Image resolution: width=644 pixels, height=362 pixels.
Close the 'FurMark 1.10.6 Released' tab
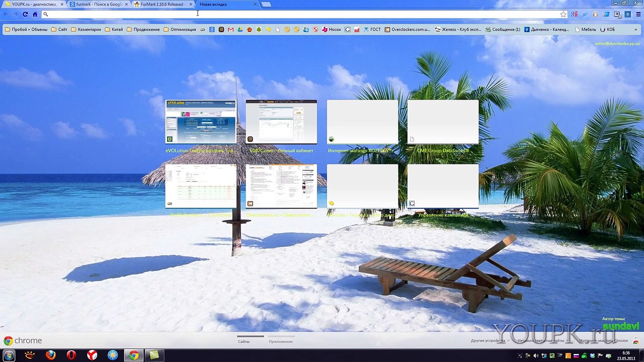(x=191, y=4)
